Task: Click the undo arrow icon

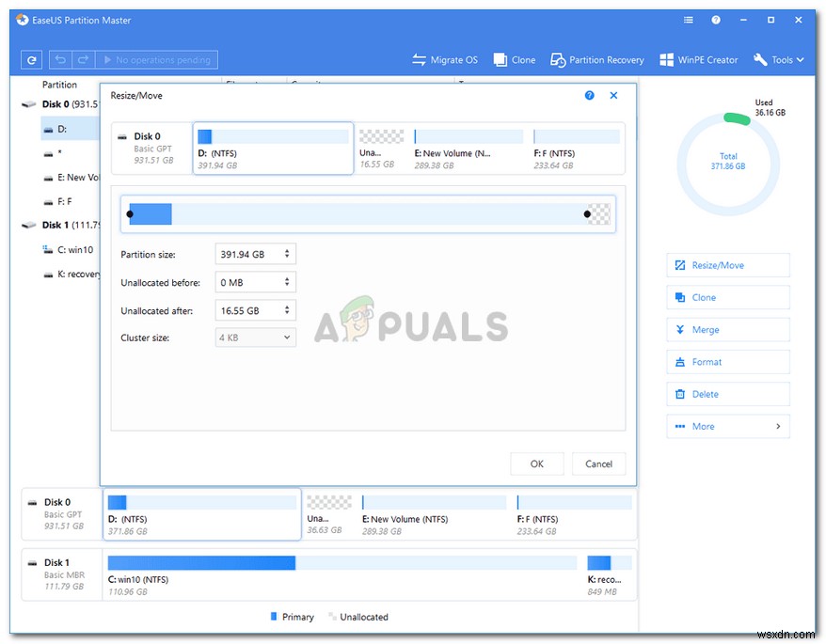Action: pyautogui.click(x=60, y=60)
